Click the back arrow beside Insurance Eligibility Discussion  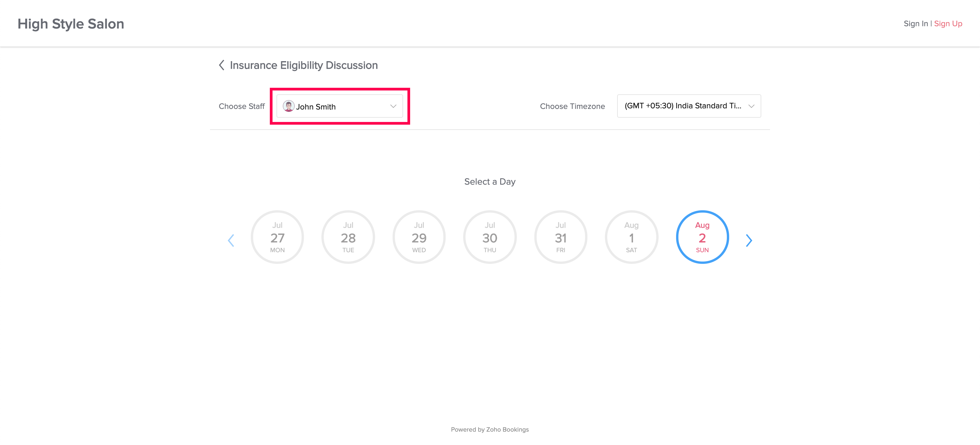(221, 65)
